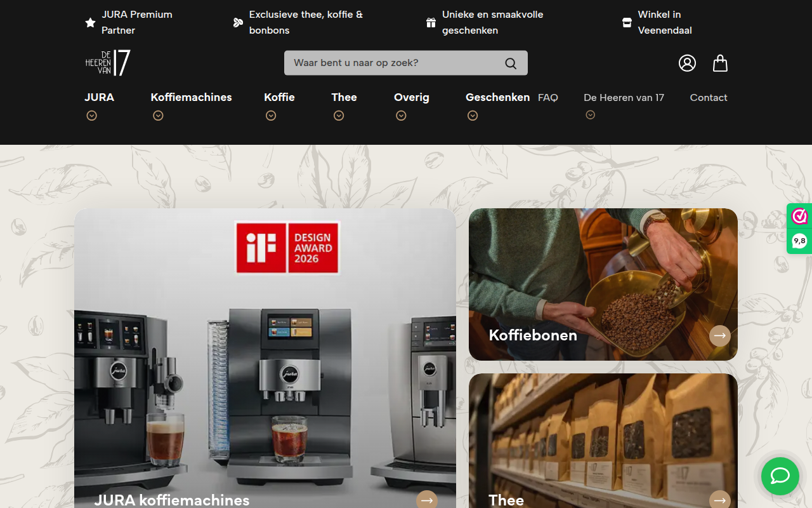Go to the FAQ page
812x508 pixels.
[548, 97]
